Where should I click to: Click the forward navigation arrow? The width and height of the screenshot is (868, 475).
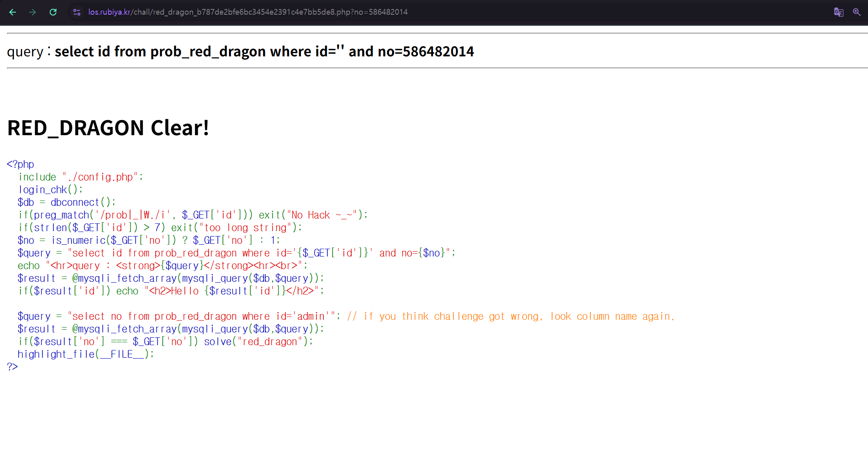click(33, 12)
